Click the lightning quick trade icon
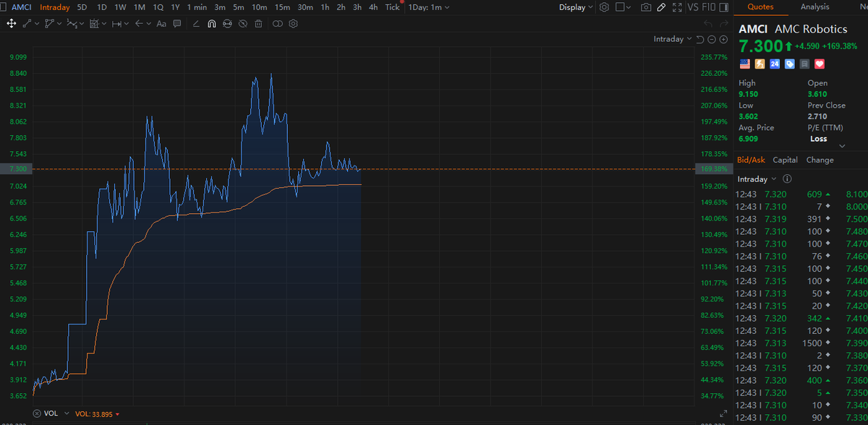Screen dimensions: 868x425 click(759, 64)
